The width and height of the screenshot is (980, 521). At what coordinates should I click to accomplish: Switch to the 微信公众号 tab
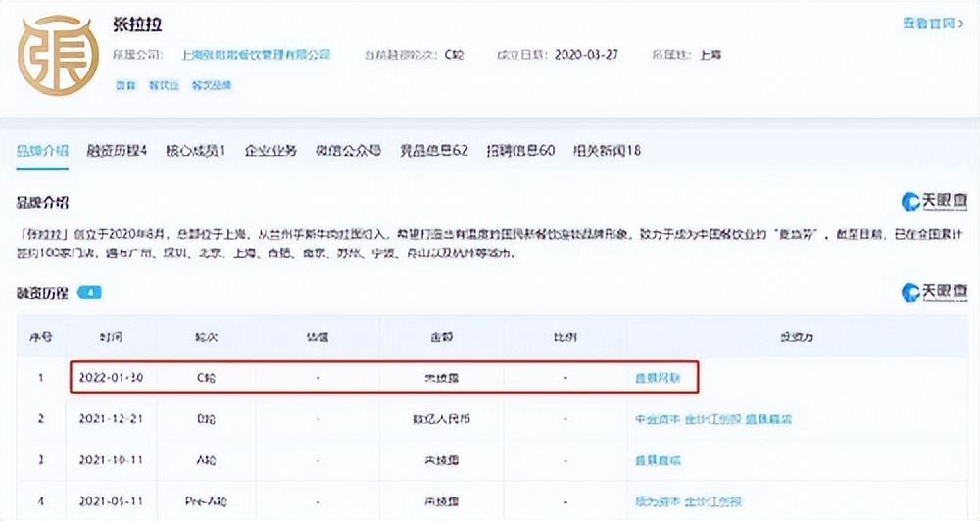point(348,151)
